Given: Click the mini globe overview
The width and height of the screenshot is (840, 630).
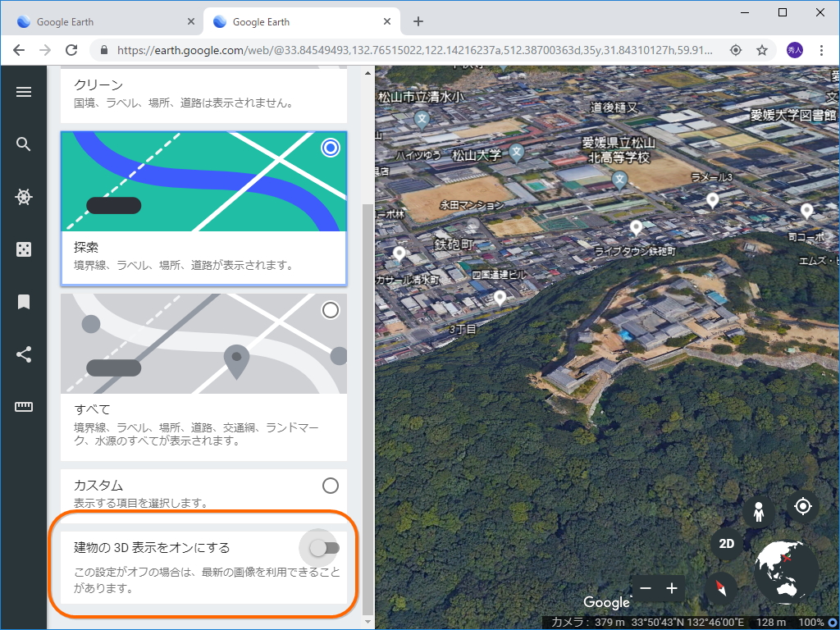Looking at the screenshot, I should [x=786, y=573].
